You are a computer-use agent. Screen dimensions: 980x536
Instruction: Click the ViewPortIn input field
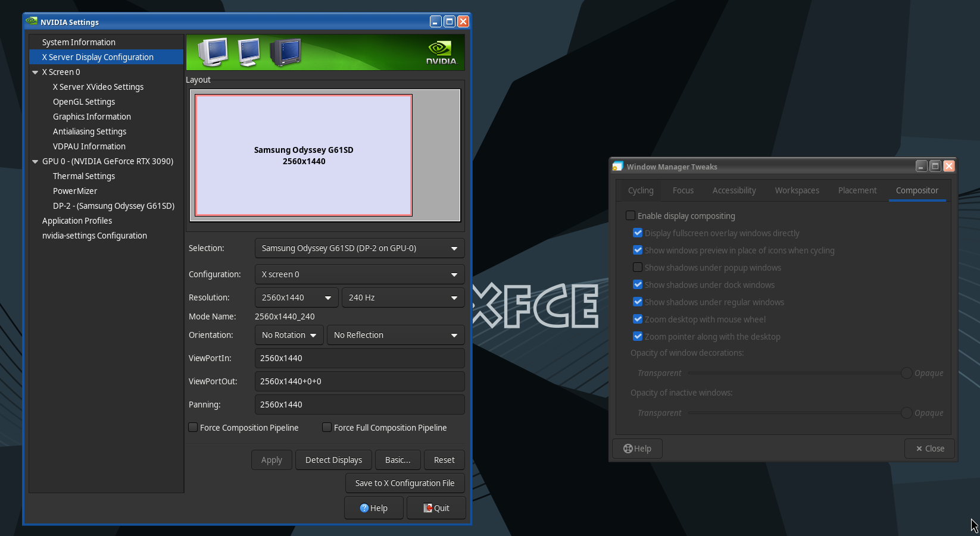click(x=360, y=358)
